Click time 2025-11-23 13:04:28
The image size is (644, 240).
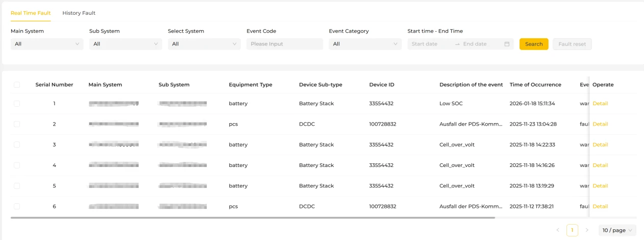[x=533, y=124]
